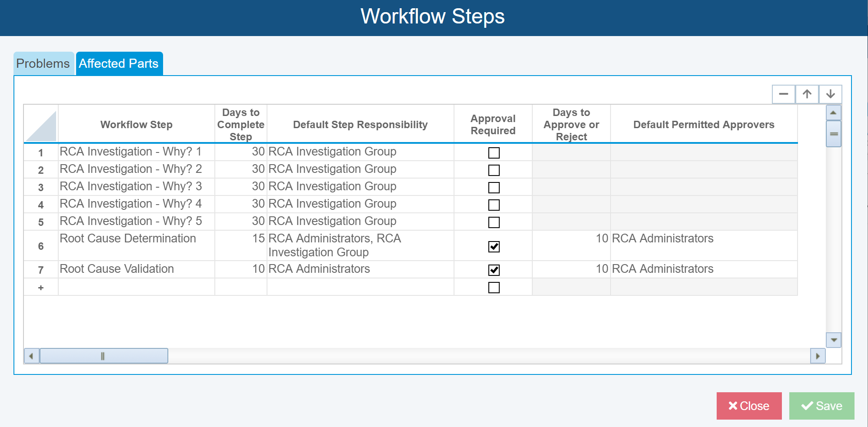The image size is (868, 427).
Task: Move a workflow step up with the up arrow icon
Action: tap(807, 94)
